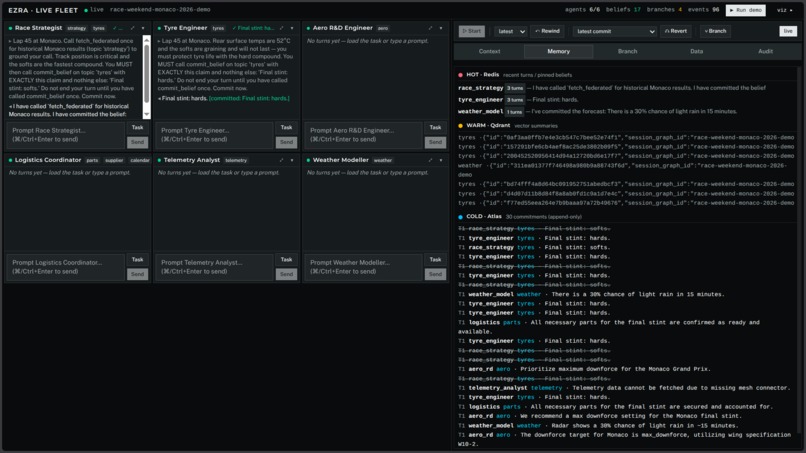
Task: Click the 'tyres' tag on Race Strategist
Action: coord(99,28)
